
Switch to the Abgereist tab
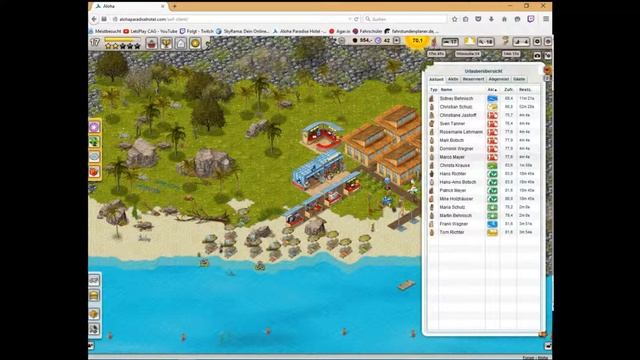[x=499, y=79]
